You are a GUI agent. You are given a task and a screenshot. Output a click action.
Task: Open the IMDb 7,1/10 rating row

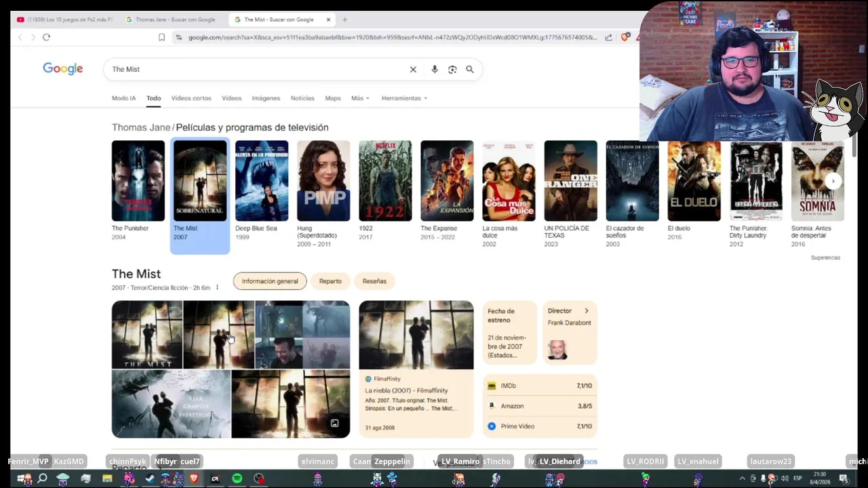point(540,386)
